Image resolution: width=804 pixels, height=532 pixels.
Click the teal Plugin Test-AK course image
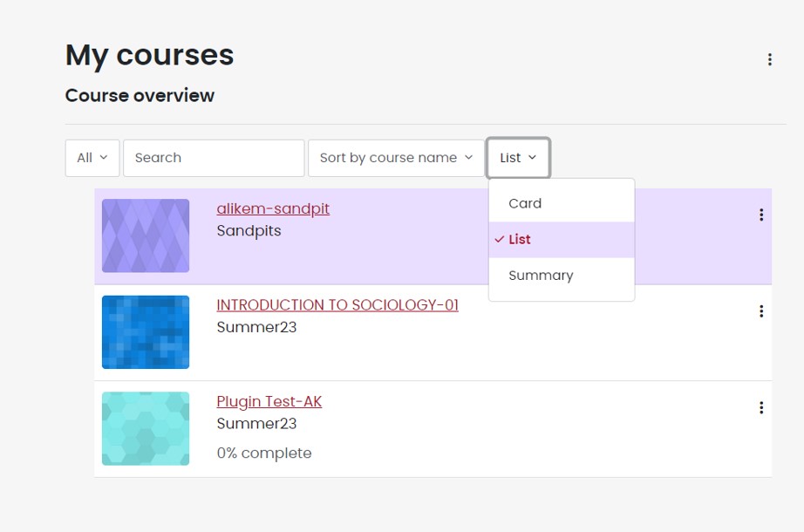tap(146, 428)
